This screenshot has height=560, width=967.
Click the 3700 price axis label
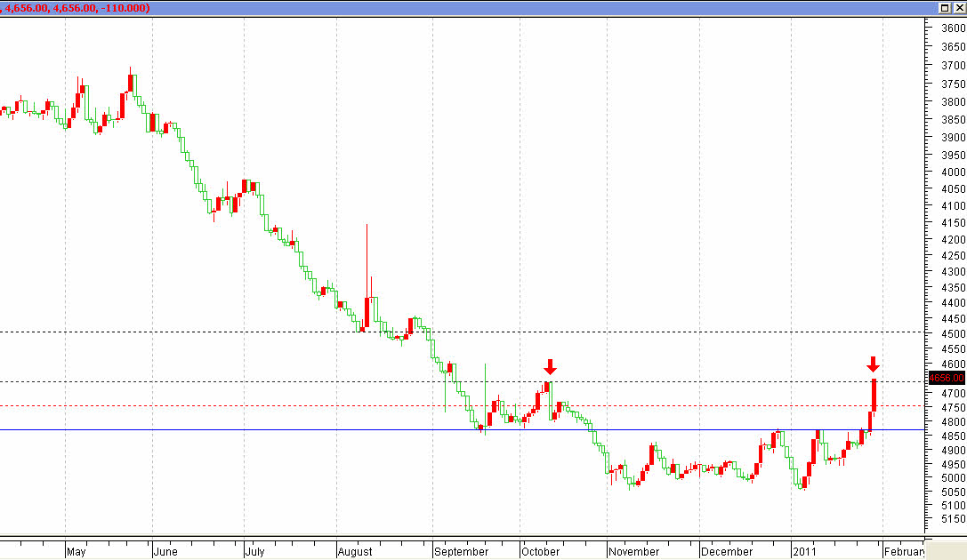pyautogui.click(x=954, y=65)
